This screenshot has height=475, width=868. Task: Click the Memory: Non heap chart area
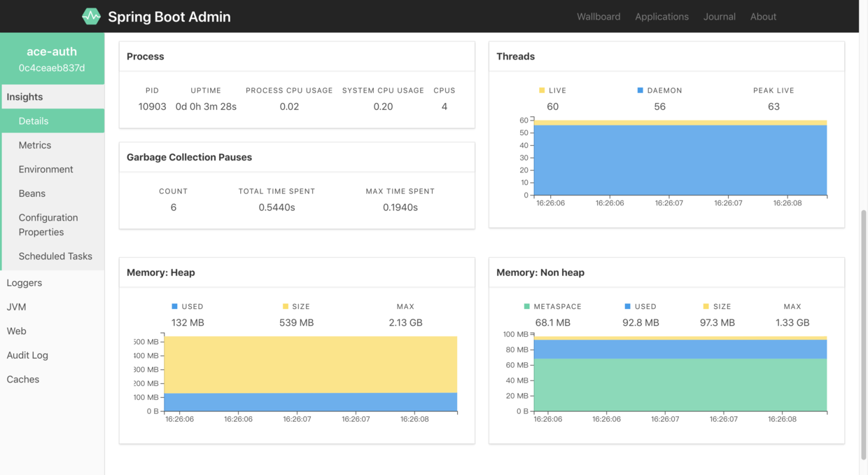point(680,373)
